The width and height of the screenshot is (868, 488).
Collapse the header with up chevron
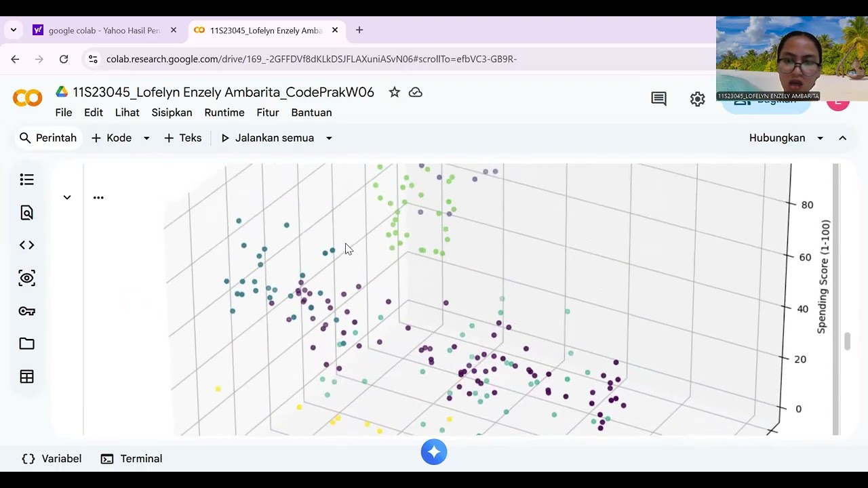843,138
